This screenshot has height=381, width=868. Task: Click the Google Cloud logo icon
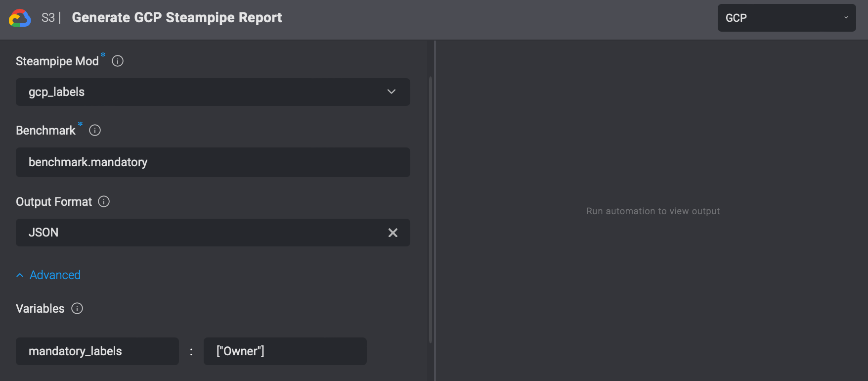tap(20, 18)
